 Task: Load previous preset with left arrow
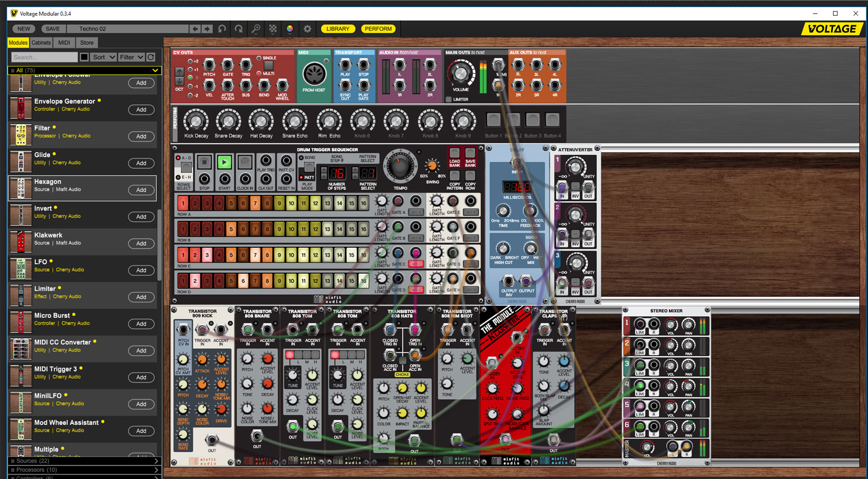[x=195, y=29]
